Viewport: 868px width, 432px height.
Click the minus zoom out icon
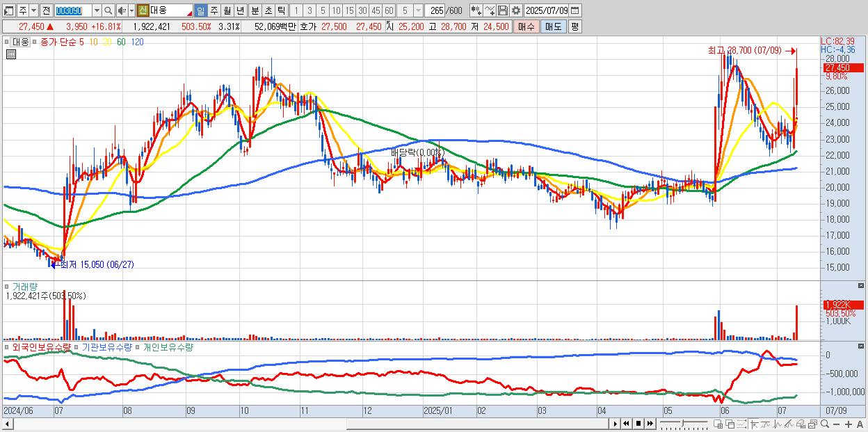coord(837,424)
